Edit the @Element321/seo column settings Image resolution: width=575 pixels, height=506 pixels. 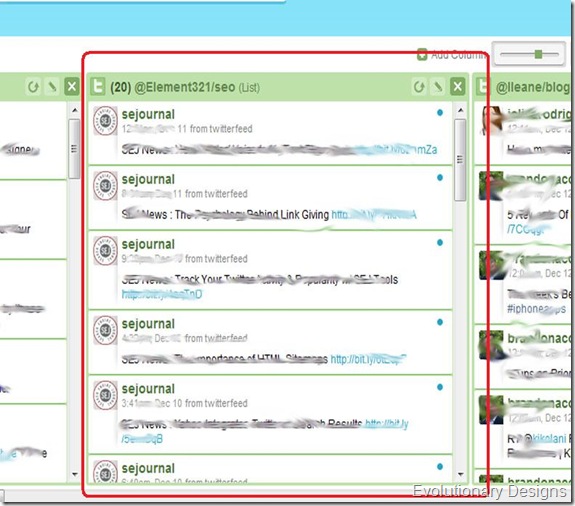pyautogui.click(x=438, y=87)
